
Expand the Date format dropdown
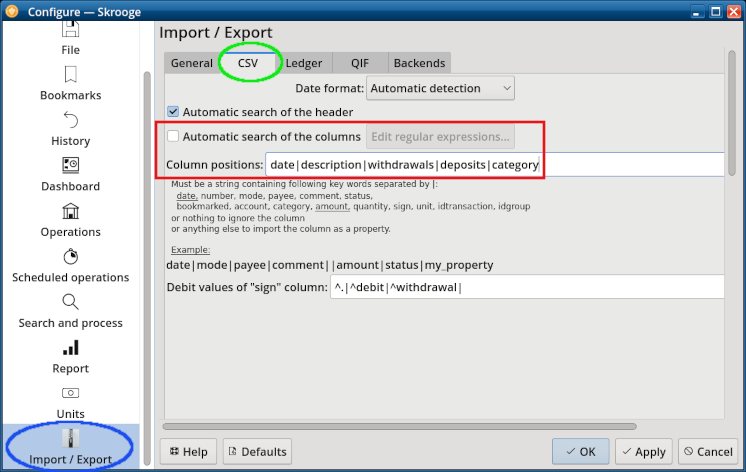pos(440,88)
